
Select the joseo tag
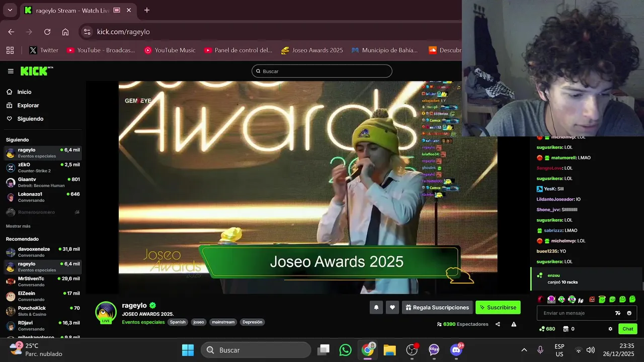[x=199, y=322]
